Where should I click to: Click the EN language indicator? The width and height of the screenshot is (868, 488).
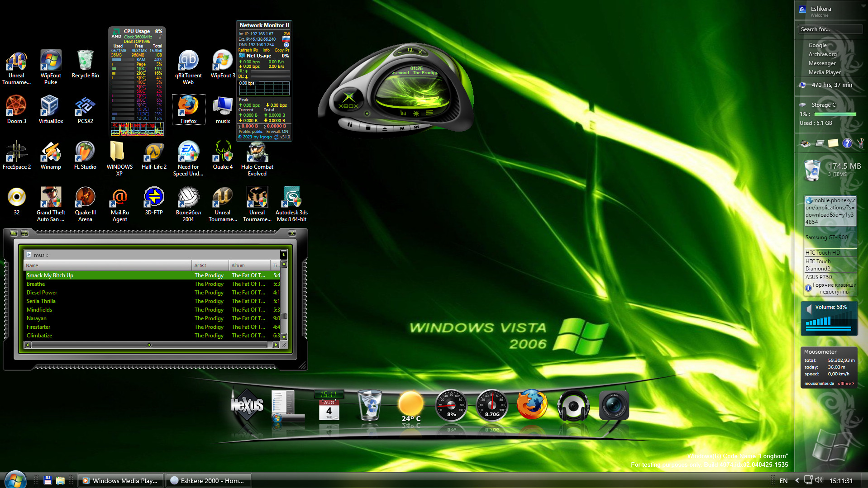pos(783,481)
